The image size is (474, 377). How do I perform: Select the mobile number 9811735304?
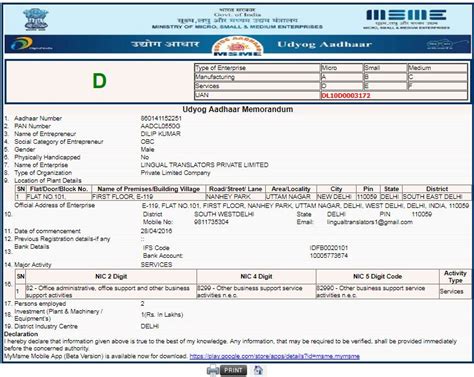211,222
